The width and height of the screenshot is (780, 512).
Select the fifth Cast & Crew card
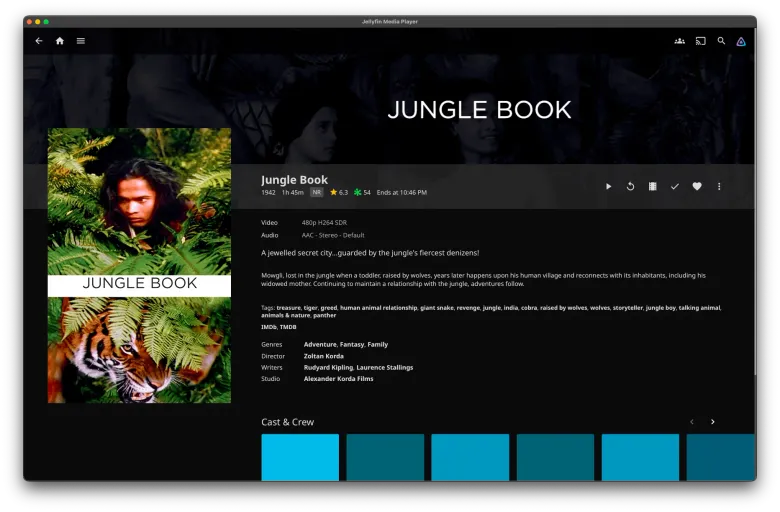[640, 457]
